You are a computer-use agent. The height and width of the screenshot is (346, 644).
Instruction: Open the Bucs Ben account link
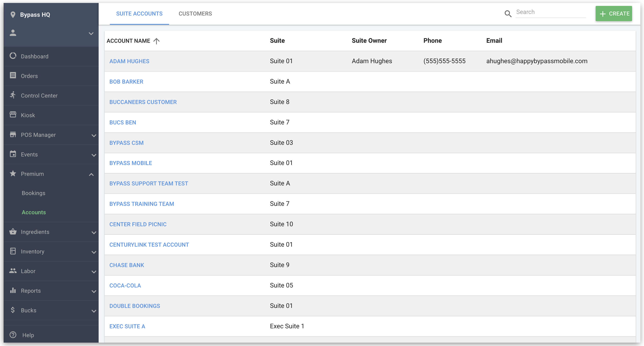click(x=123, y=122)
